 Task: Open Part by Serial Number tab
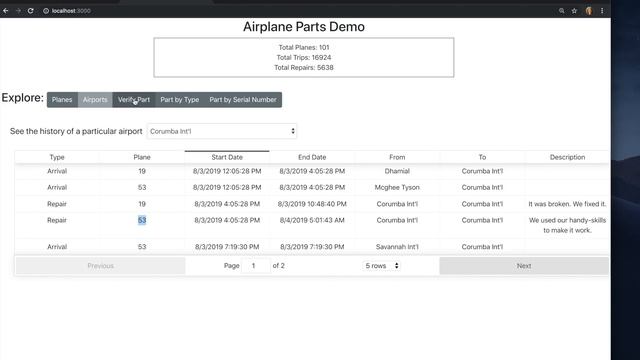point(243,100)
